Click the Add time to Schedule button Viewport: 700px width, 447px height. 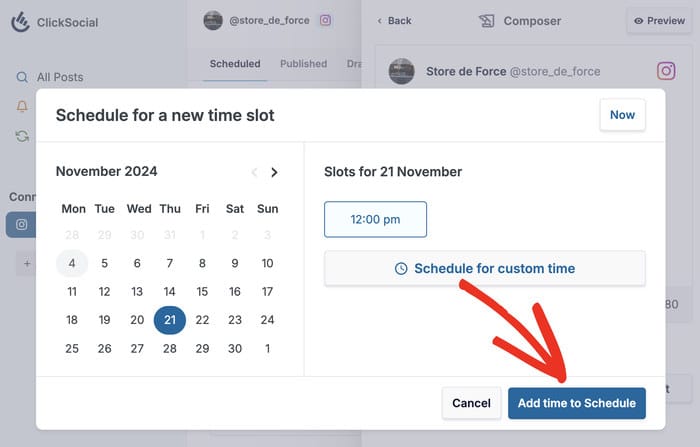(x=576, y=403)
